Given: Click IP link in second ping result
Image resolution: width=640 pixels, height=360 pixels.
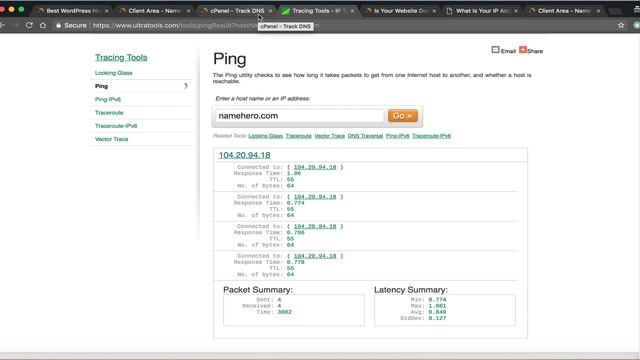Looking at the screenshot, I should pos(315,197).
